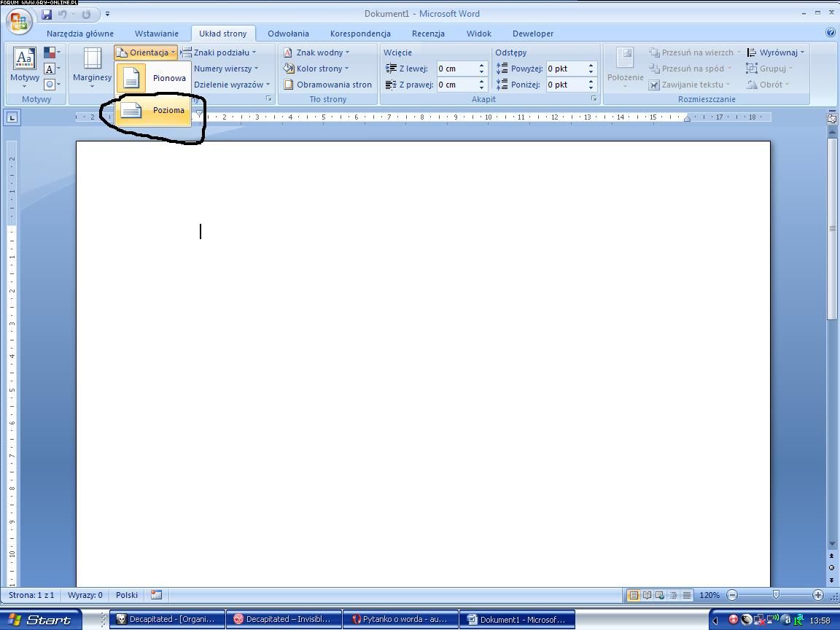Switch to Odwołania tab
The width and height of the screenshot is (840, 630).
[x=288, y=34]
